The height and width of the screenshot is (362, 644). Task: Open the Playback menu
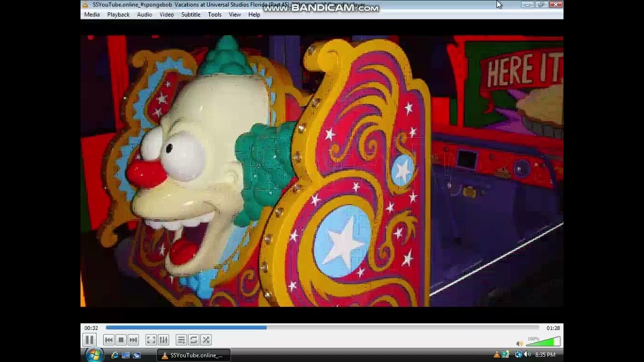coord(118,15)
